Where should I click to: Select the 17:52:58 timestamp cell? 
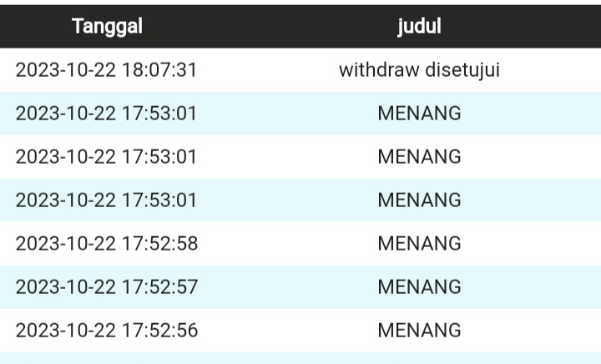pyautogui.click(x=107, y=244)
